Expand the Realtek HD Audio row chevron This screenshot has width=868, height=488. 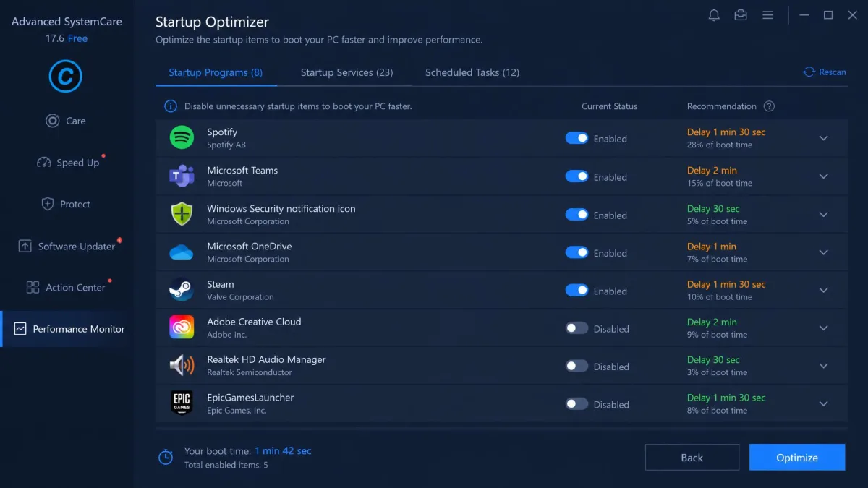point(823,366)
